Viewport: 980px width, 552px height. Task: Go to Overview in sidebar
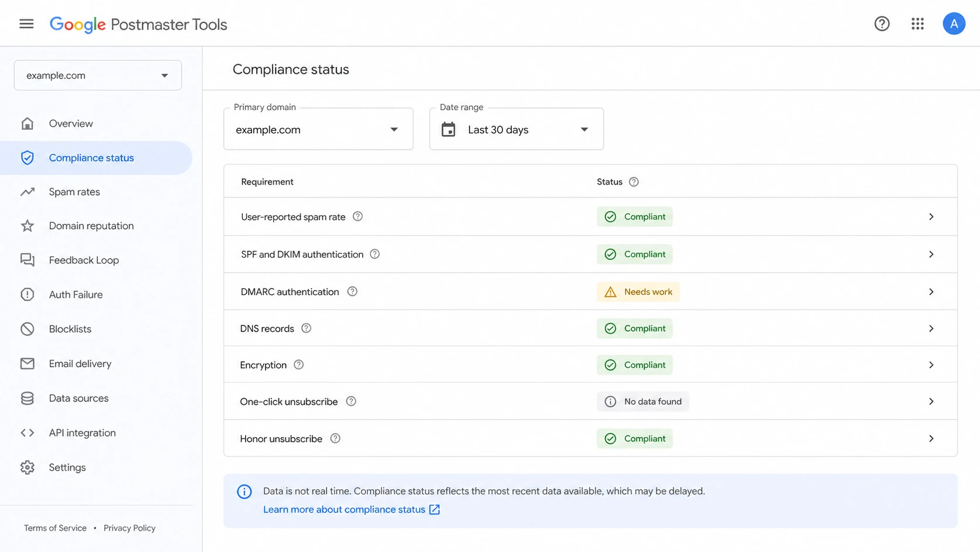96,124
